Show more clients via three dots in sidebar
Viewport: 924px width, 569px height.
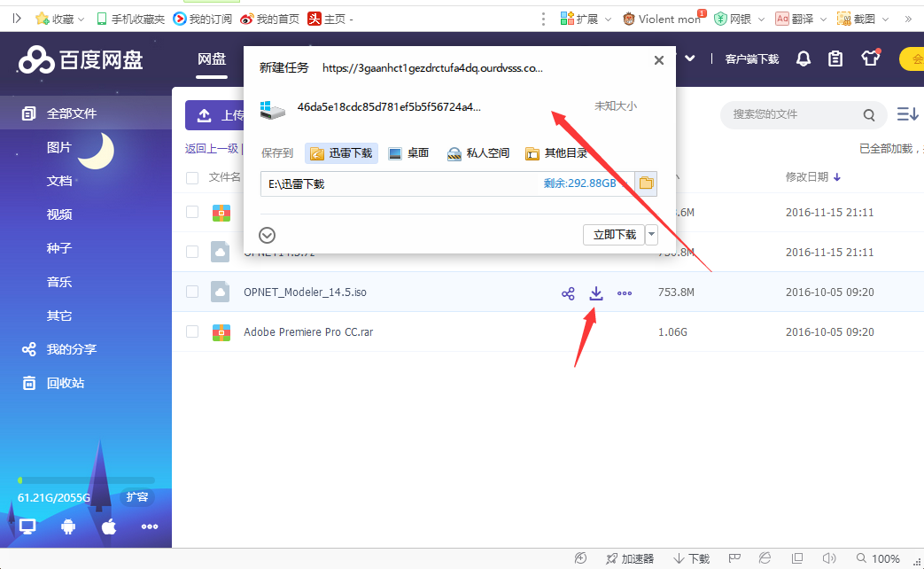[x=150, y=526]
